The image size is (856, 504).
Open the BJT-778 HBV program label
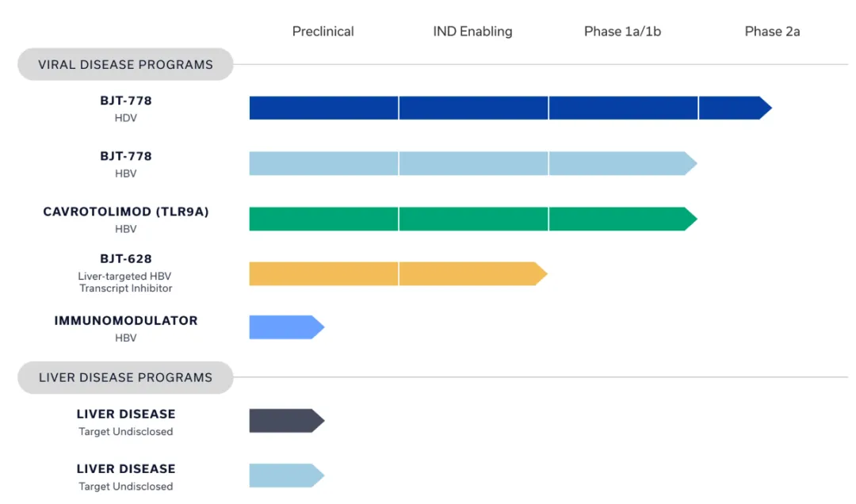125,156
